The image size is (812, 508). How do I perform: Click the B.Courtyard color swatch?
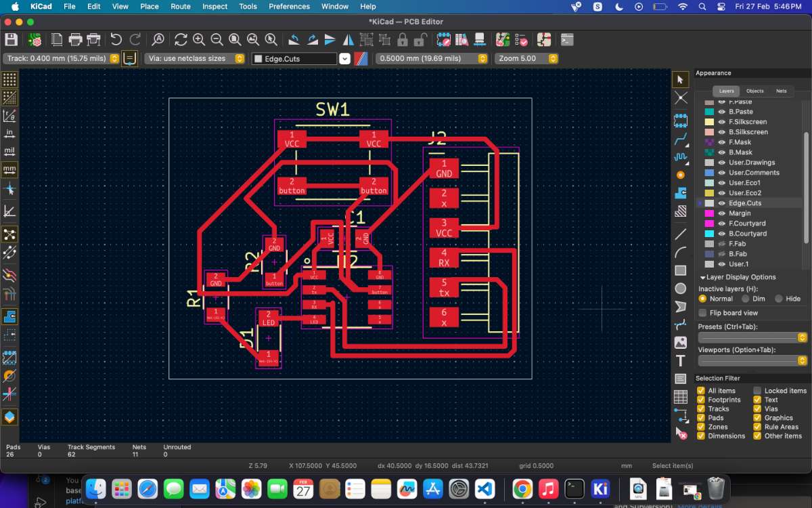coord(709,234)
